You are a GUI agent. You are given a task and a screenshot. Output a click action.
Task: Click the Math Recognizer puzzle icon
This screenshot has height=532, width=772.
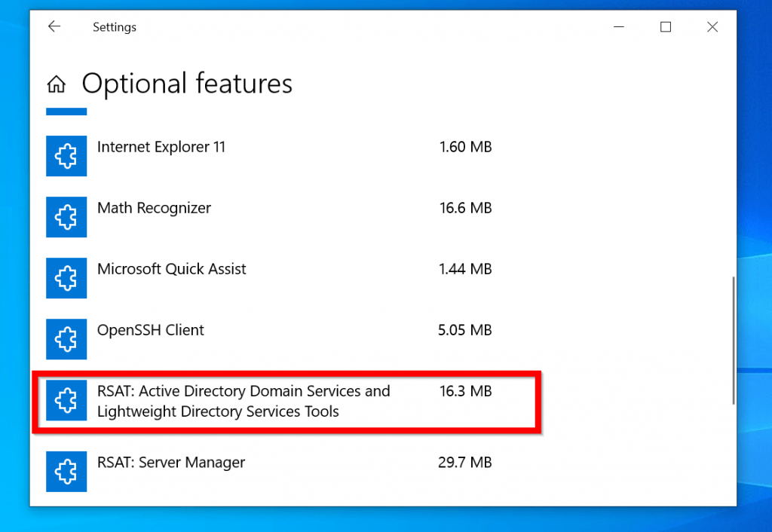pyautogui.click(x=66, y=217)
